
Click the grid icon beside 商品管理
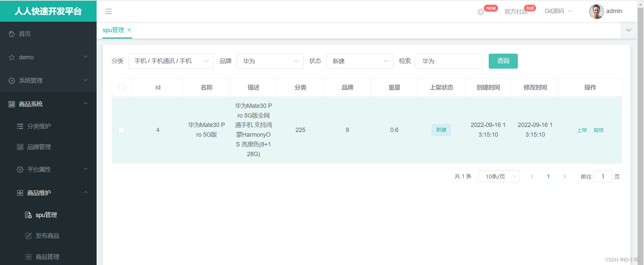(29, 257)
